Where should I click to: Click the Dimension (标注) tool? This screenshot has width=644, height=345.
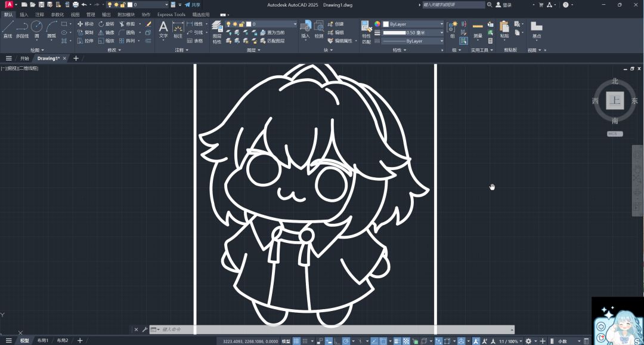(178, 30)
